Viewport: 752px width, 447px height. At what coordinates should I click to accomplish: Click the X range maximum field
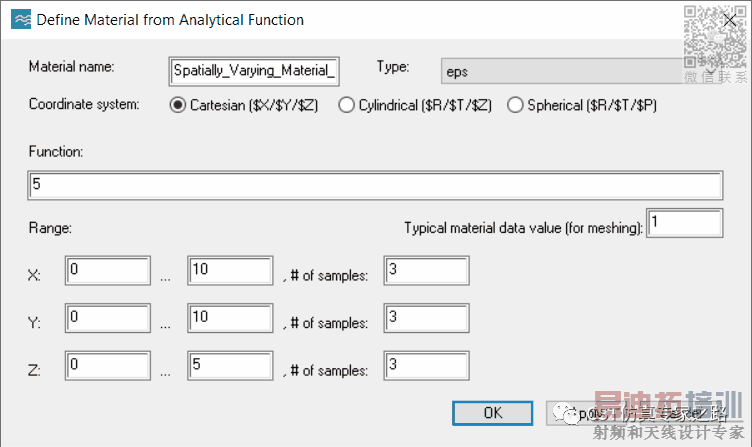click(x=230, y=271)
